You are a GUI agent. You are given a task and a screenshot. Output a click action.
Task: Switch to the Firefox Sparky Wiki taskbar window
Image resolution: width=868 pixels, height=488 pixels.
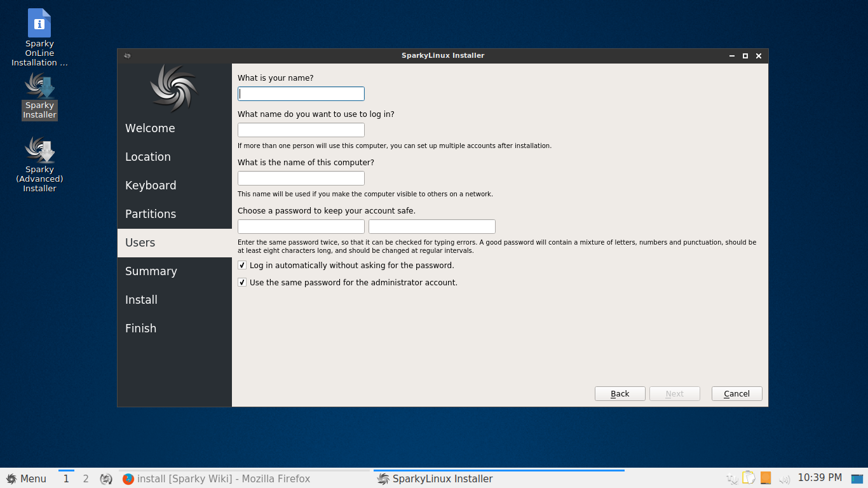tap(245, 478)
